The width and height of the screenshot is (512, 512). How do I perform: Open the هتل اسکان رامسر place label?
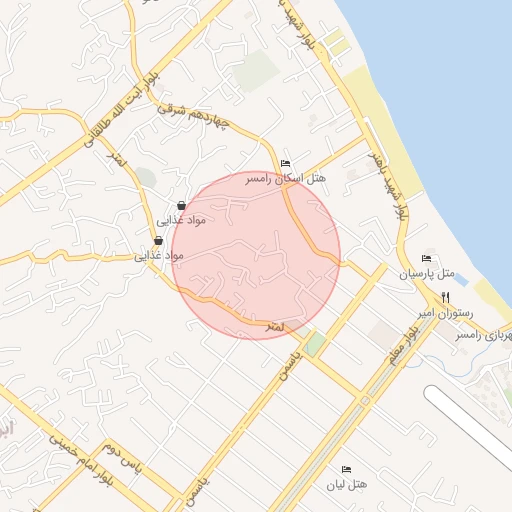[x=286, y=179]
